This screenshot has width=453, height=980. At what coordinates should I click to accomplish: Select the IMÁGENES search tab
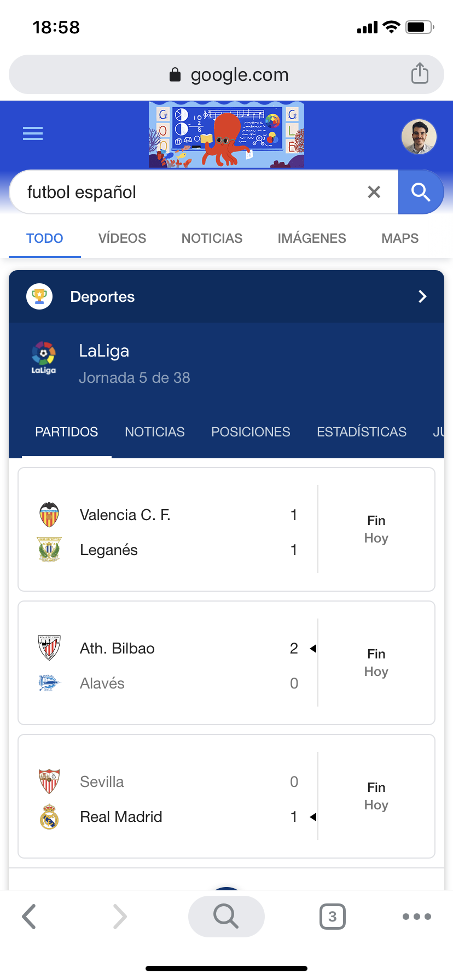point(311,238)
